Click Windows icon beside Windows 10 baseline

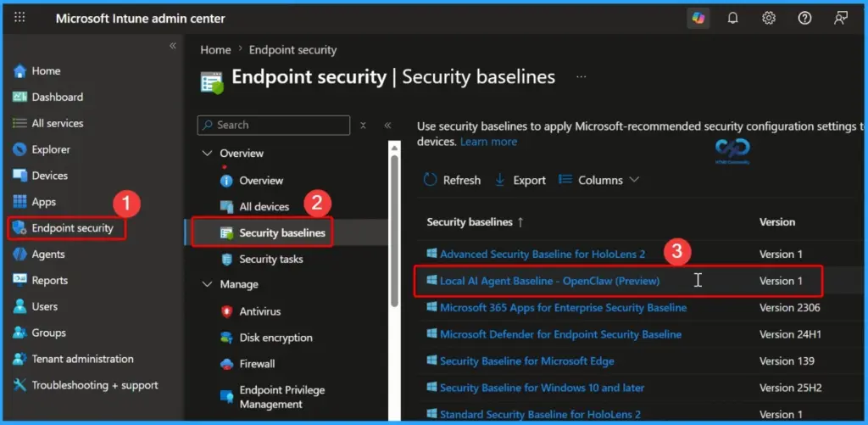pyautogui.click(x=431, y=388)
